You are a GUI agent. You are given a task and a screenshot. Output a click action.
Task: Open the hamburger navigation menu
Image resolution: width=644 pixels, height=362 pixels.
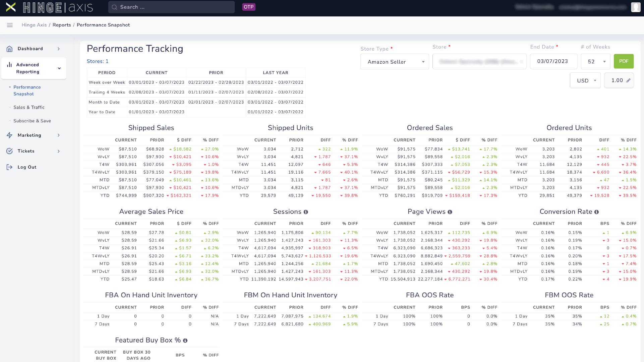click(10, 25)
